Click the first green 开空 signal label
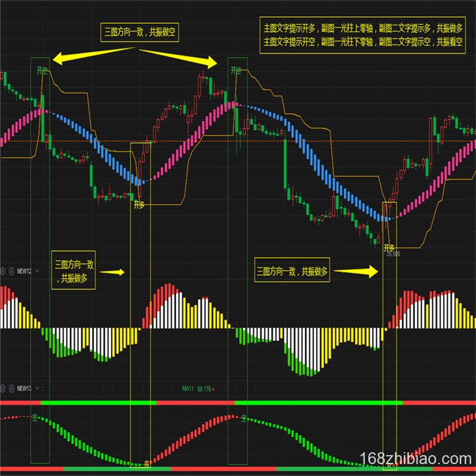 [x=42, y=70]
